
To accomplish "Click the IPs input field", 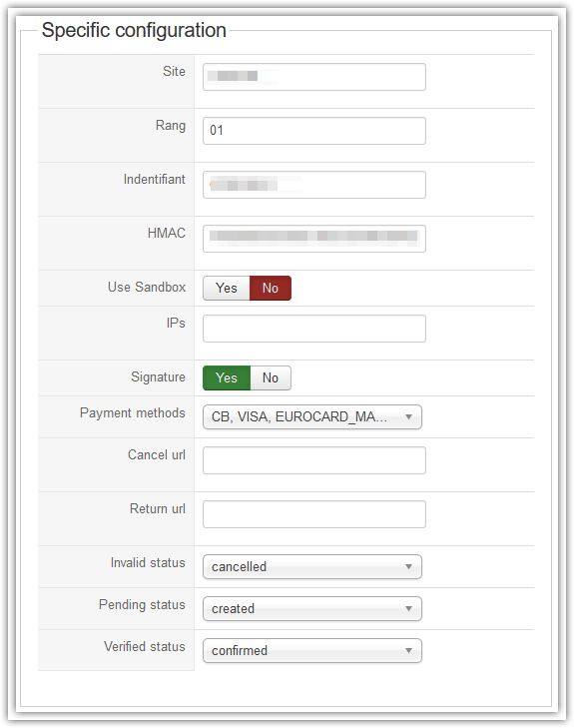I will (x=314, y=329).
